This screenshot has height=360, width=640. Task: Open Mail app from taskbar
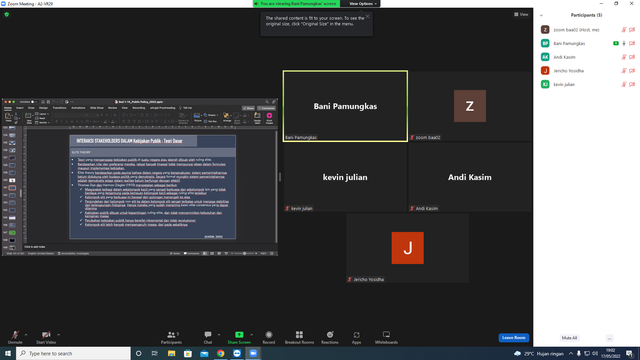click(x=204, y=353)
